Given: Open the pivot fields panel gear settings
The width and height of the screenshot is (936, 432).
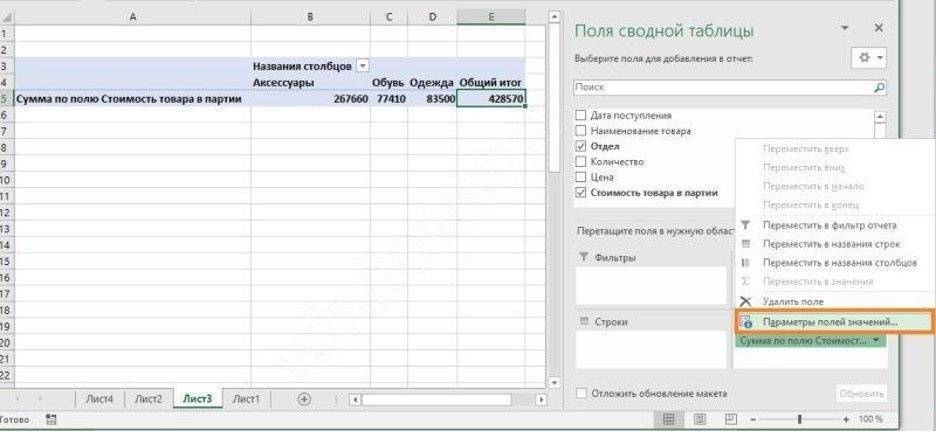Looking at the screenshot, I should [x=866, y=59].
